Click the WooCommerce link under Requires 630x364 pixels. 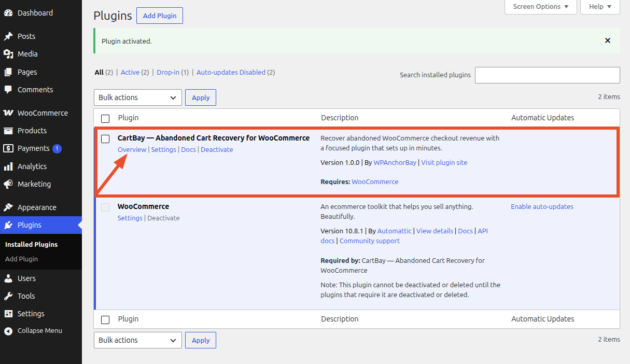pos(375,182)
